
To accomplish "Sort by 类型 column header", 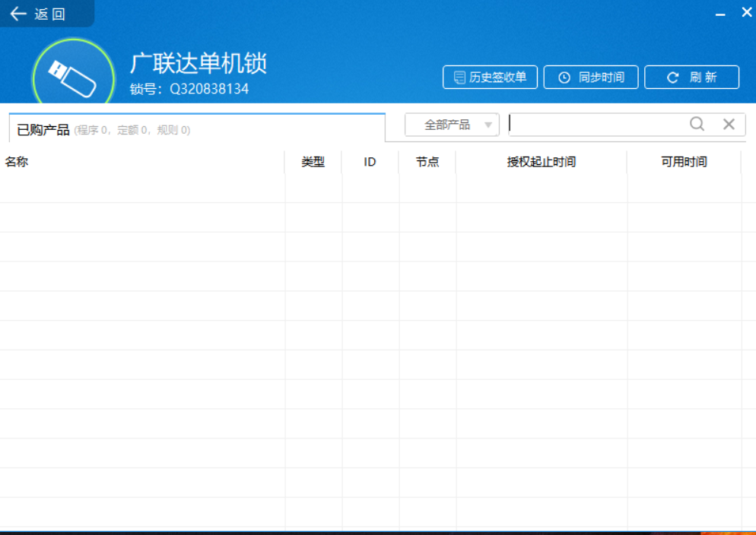I will (313, 162).
